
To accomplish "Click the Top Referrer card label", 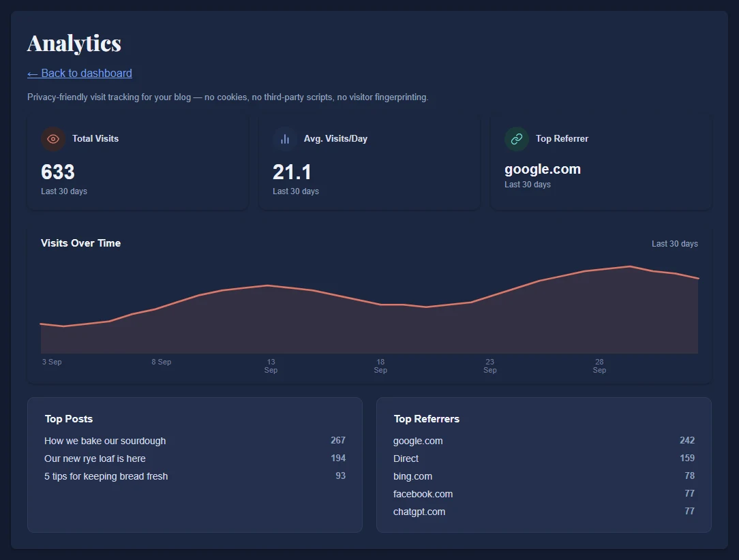I will coord(562,138).
